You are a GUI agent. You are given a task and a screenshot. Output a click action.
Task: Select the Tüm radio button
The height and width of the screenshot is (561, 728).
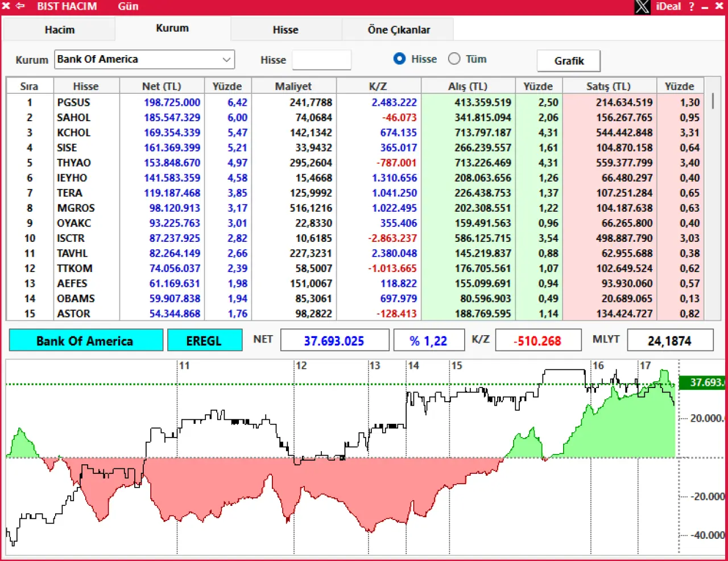pyautogui.click(x=454, y=59)
